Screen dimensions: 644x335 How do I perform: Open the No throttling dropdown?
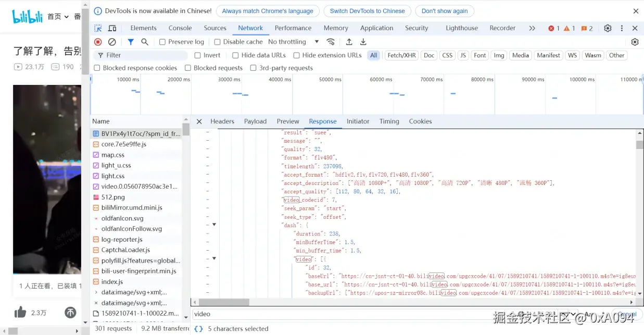coord(294,42)
